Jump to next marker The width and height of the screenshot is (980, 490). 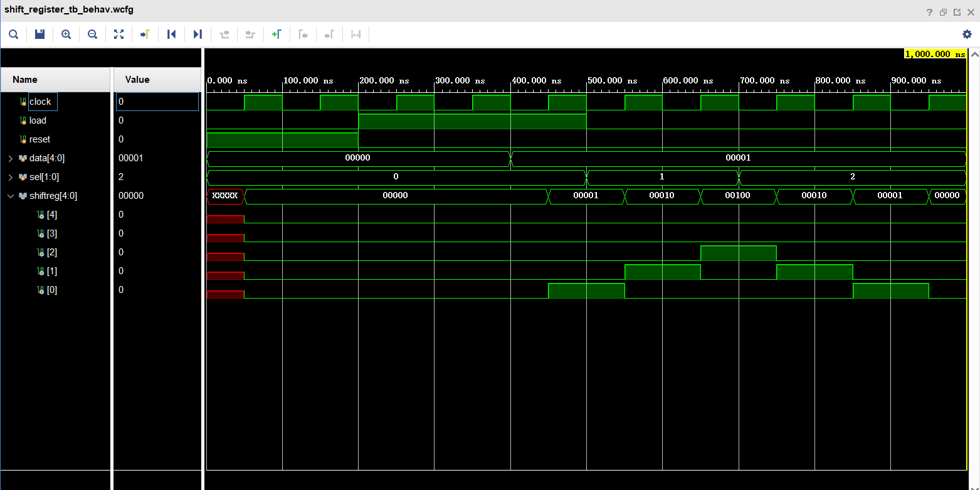click(329, 35)
